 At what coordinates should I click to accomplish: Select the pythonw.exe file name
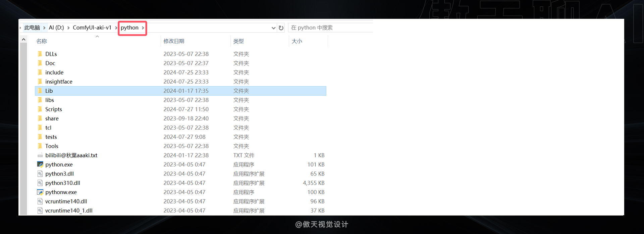61,192
